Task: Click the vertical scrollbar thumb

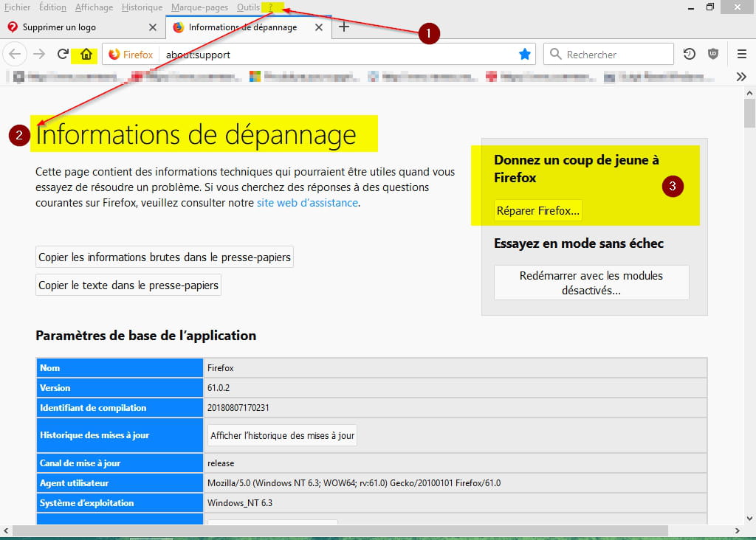Action: [749, 113]
